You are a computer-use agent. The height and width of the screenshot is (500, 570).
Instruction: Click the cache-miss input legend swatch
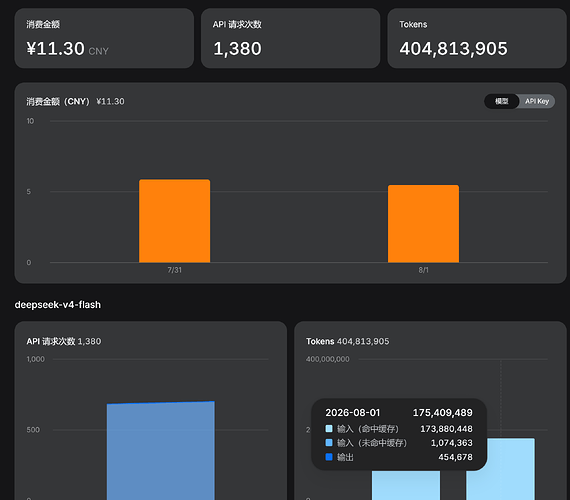tap(329, 443)
